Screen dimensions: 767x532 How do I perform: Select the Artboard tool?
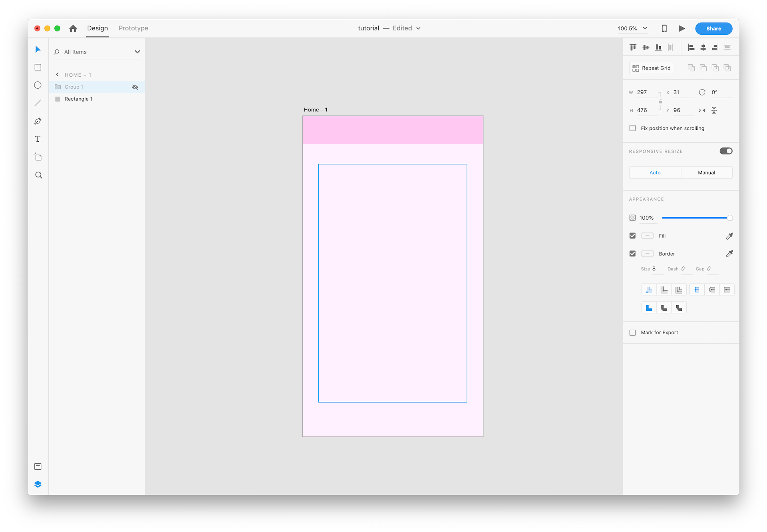pyautogui.click(x=38, y=157)
